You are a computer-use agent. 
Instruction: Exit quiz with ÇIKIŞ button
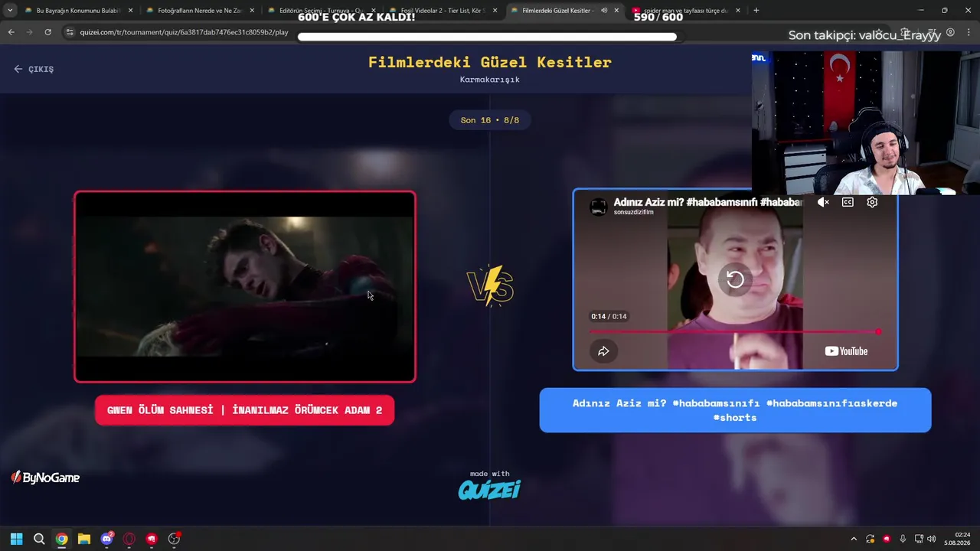(34, 69)
